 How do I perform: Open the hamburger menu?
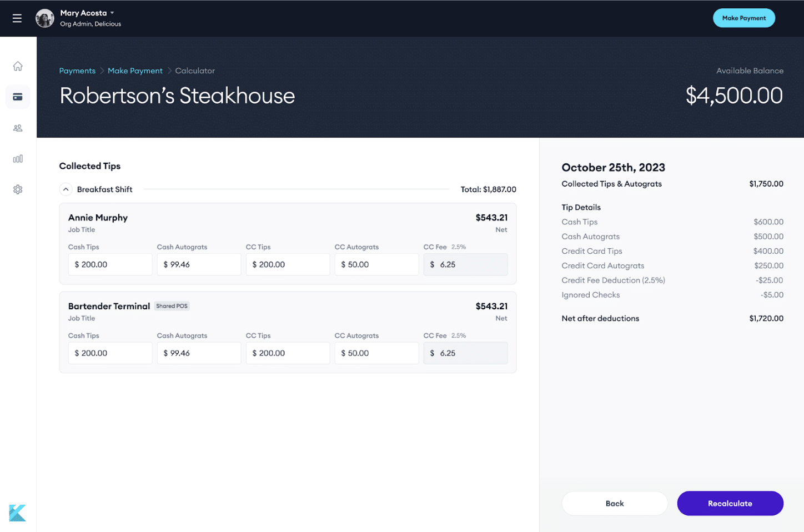point(17,18)
